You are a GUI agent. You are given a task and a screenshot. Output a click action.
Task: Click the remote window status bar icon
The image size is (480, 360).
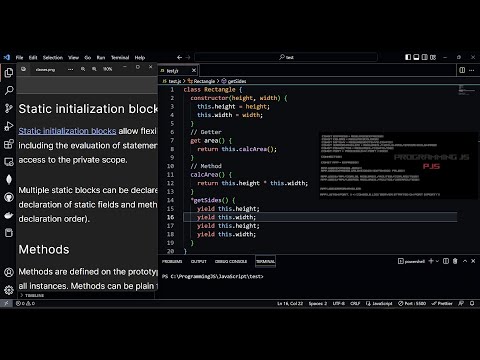coord(6,303)
